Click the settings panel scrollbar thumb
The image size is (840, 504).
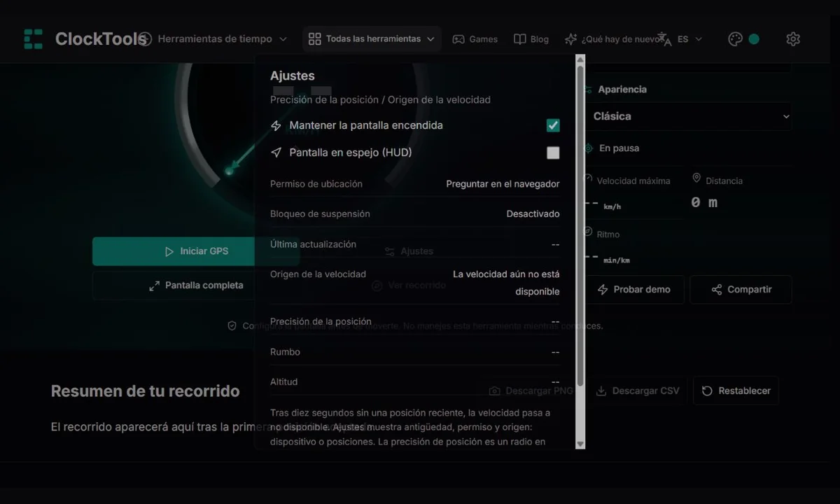(x=580, y=225)
